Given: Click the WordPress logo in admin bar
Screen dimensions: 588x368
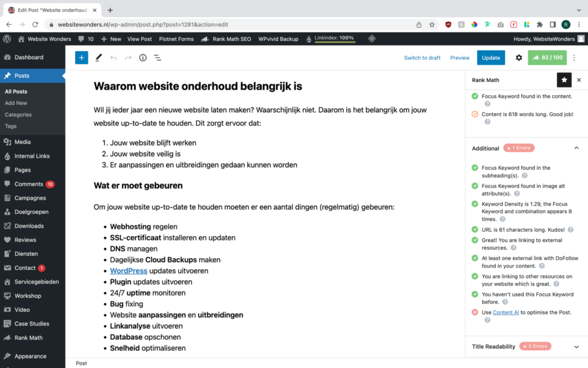Looking at the screenshot, I should tap(7, 39).
